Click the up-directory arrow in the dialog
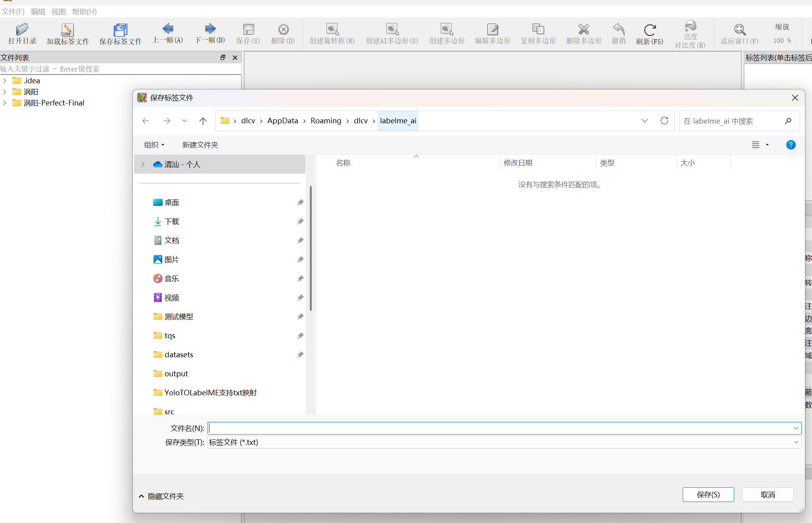This screenshot has width=812, height=523. click(x=203, y=121)
